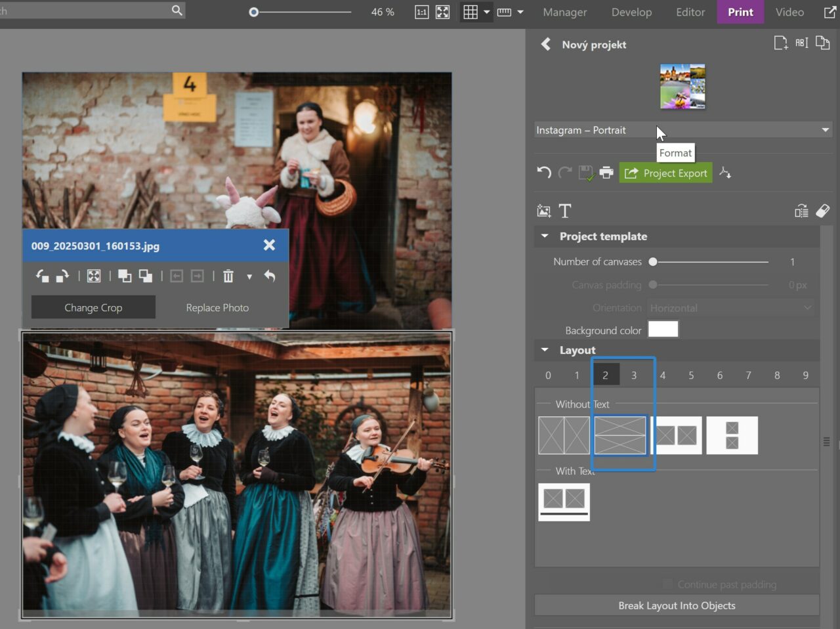This screenshot has width=840, height=629.
Task: Click the add image icon
Action: 544,211
